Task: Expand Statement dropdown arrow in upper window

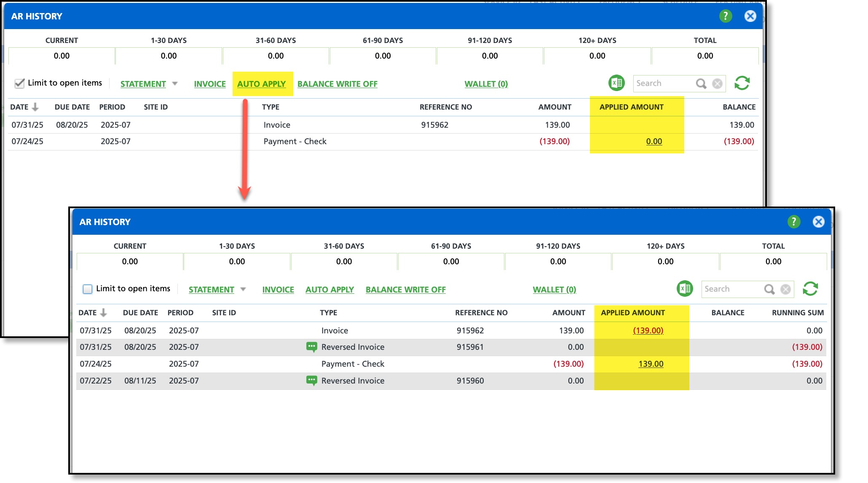Action: [x=175, y=83]
